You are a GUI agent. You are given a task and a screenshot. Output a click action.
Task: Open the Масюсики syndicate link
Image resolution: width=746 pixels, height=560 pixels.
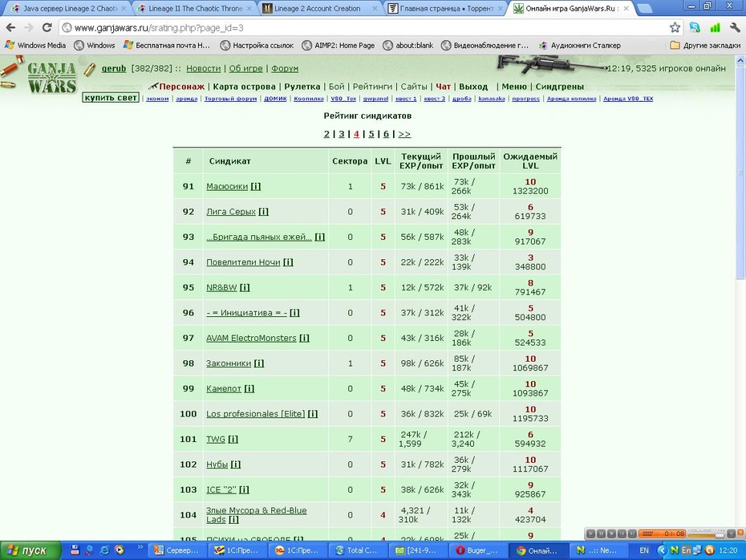(227, 186)
